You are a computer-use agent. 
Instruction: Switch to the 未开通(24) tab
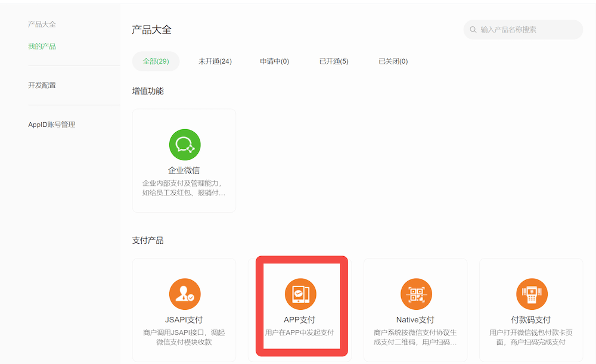click(x=215, y=61)
